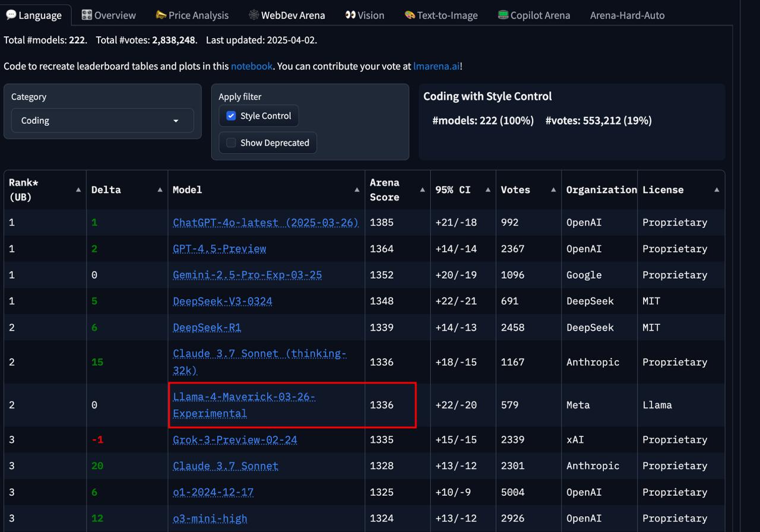760x532 pixels.
Task: Open the Grok-3-Preview-02-24 link
Action: pyautogui.click(x=235, y=440)
